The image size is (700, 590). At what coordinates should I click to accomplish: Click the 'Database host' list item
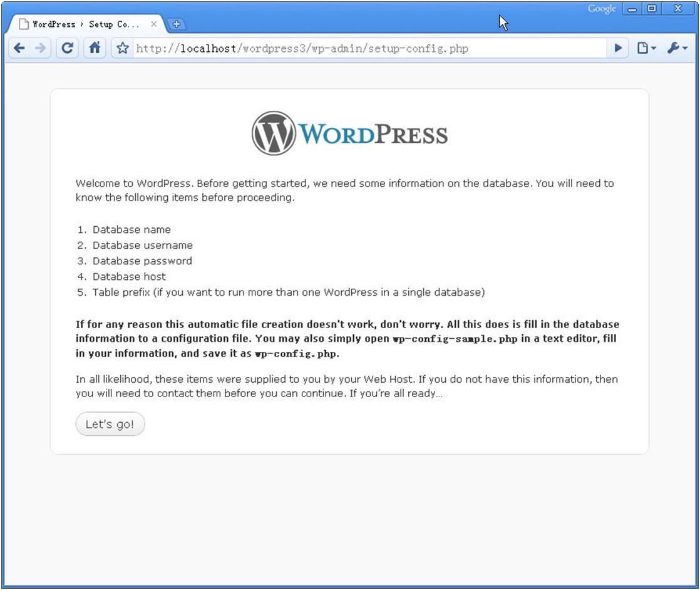point(129,276)
